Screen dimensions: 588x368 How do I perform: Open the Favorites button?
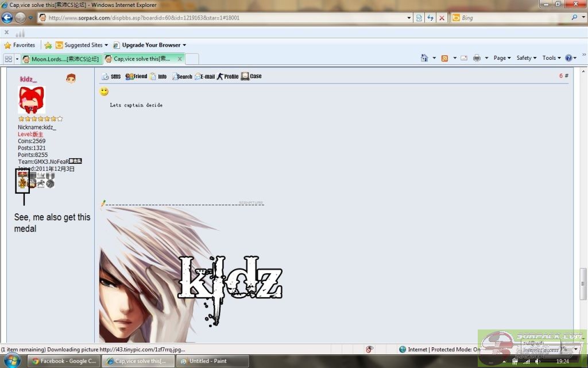(20, 45)
